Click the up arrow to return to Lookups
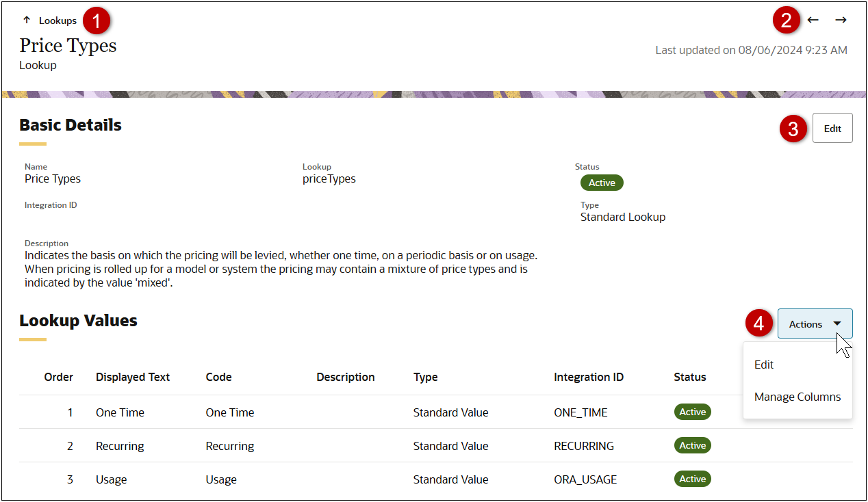This screenshot has width=868, height=502. pyautogui.click(x=26, y=20)
